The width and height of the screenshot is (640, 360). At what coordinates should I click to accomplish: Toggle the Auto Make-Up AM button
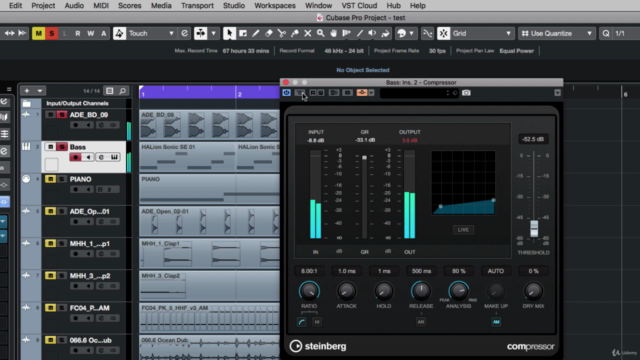pyautogui.click(x=496, y=322)
